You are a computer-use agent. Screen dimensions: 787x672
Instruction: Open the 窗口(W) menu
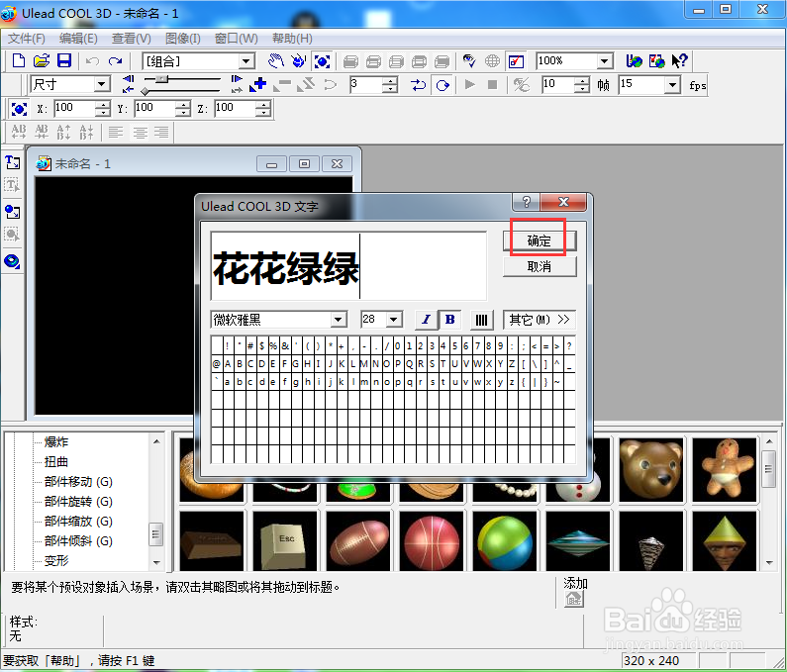coord(236,39)
